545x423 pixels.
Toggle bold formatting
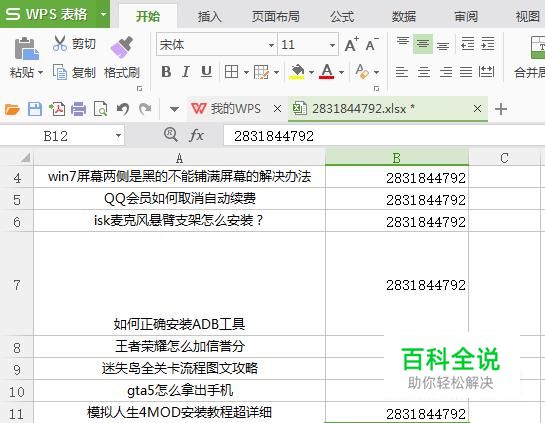pyautogui.click(x=166, y=72)
